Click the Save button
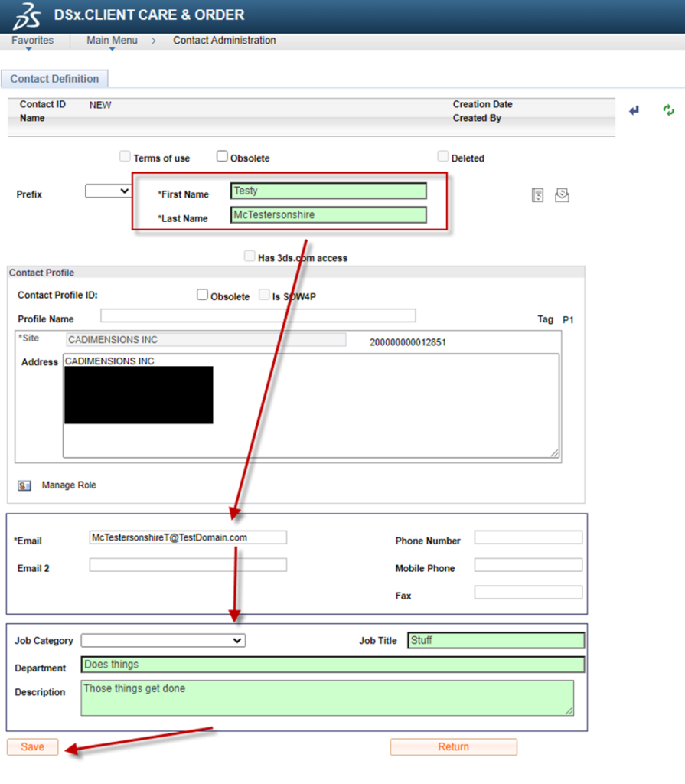Viewport: 685px width, 784px height. pyautogui.click(x=32, y=747)
